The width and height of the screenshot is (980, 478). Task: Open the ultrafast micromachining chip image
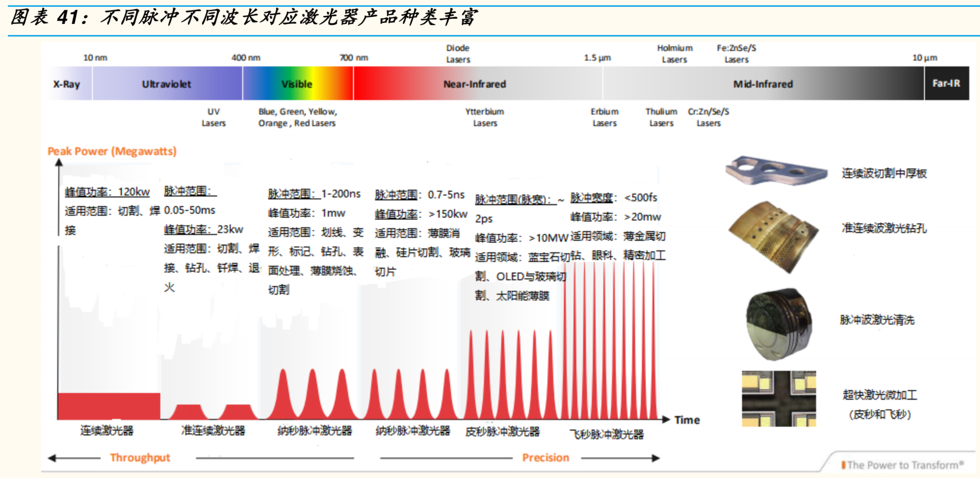[x=779, y=399]
